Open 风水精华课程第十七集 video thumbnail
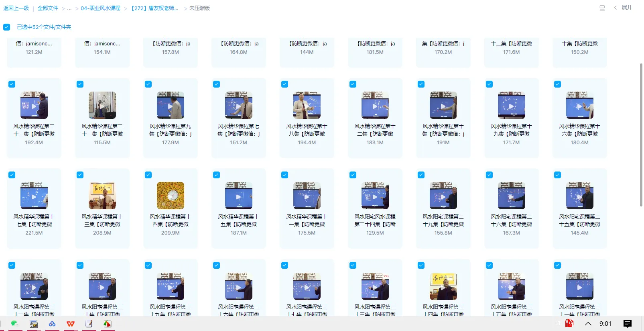644x331 pixels. (x=34, y=196)
